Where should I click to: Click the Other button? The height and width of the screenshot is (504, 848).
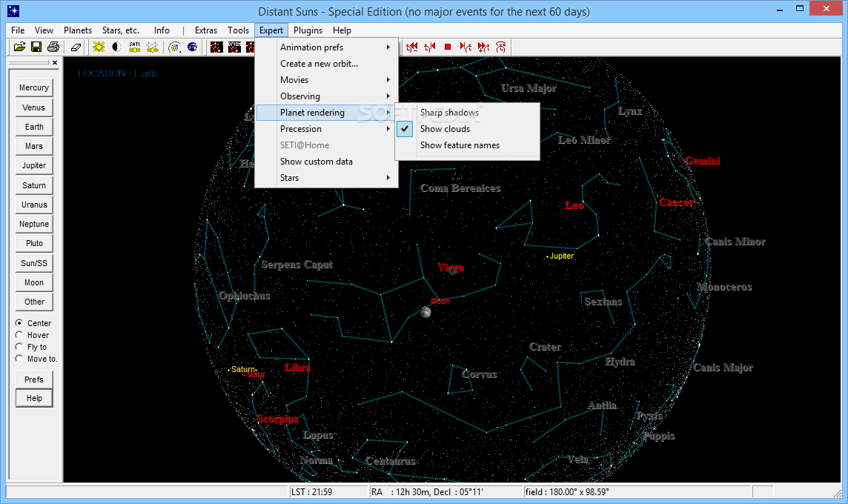[34, 302]
